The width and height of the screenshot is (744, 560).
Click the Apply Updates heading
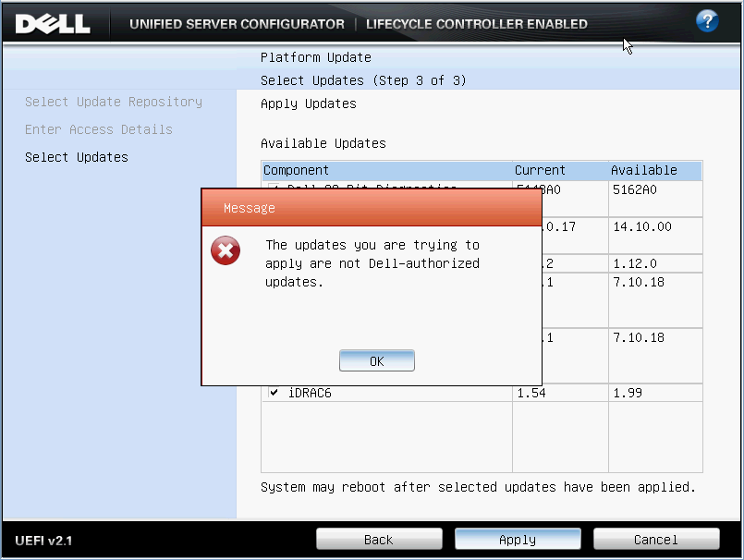(309, 103)
